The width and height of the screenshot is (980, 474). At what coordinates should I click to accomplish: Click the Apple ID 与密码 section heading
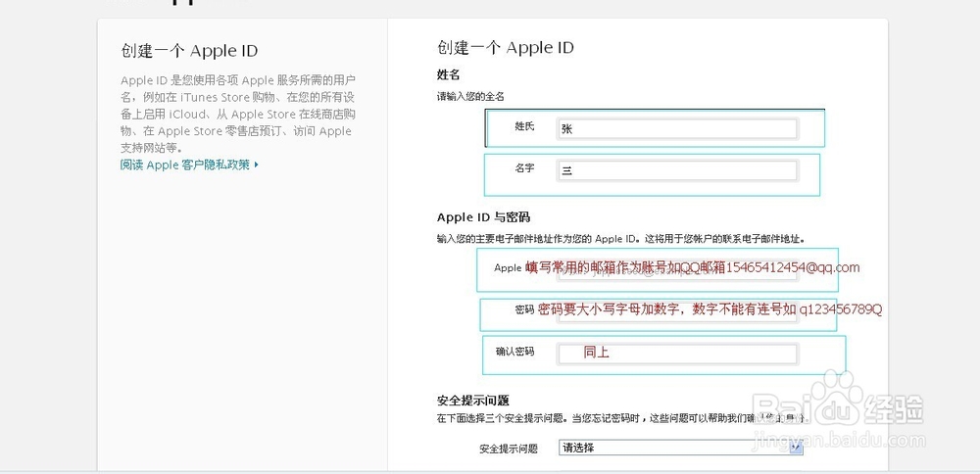pos(484,217)
